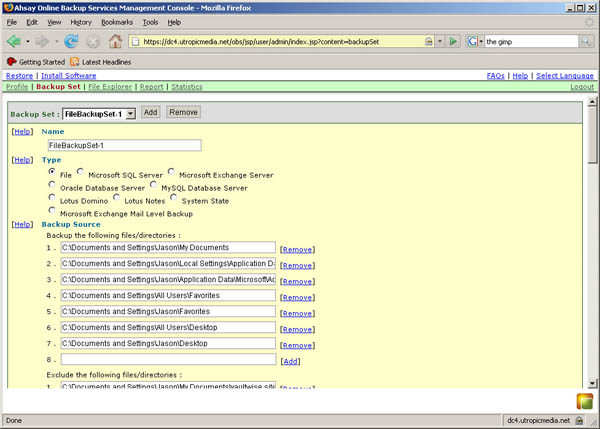600x429 pixels.
Task: Select Microsoft SQL Server type
Action: pos(80,171)
